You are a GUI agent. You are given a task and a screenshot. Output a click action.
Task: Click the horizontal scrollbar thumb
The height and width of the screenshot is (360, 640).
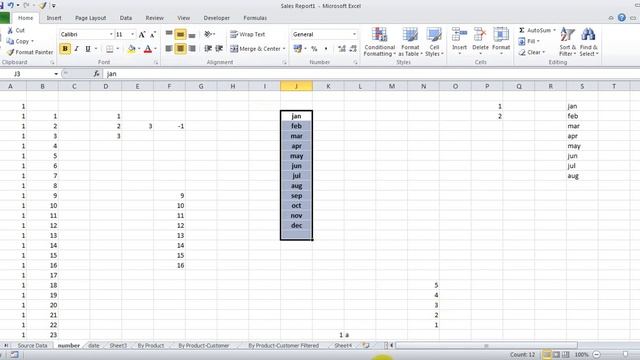(x=486, y=345)
